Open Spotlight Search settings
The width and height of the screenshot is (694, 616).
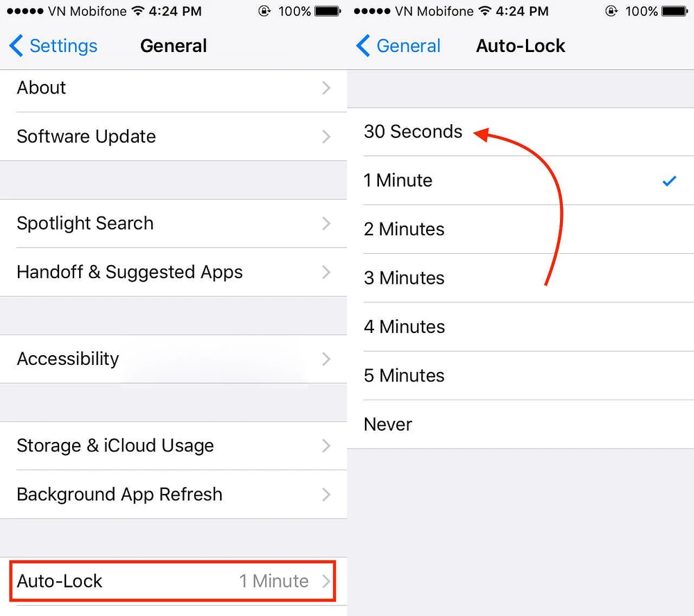pos(173,223)
